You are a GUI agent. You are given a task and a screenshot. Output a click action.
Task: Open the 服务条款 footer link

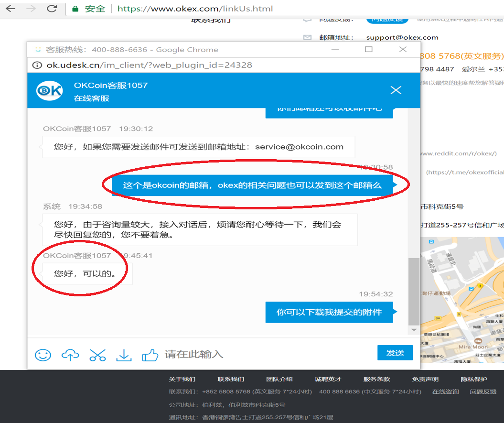[376, 379]
